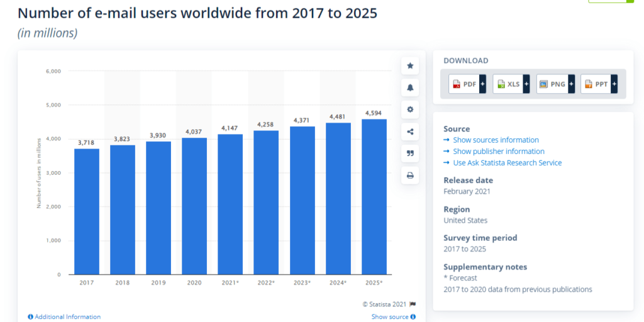644x322 pixels.
Task: Open Show sources information link
Action: pyautogui.click(x=496, y=140)
